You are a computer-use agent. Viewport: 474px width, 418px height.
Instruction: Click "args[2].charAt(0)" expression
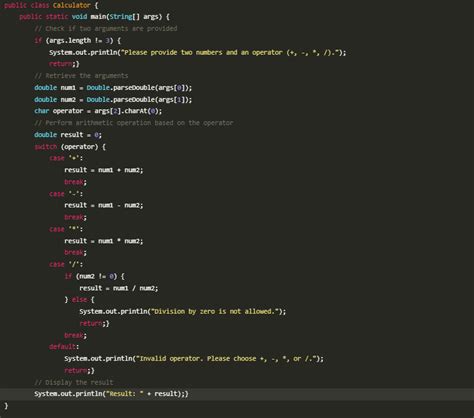click(126, 111)
